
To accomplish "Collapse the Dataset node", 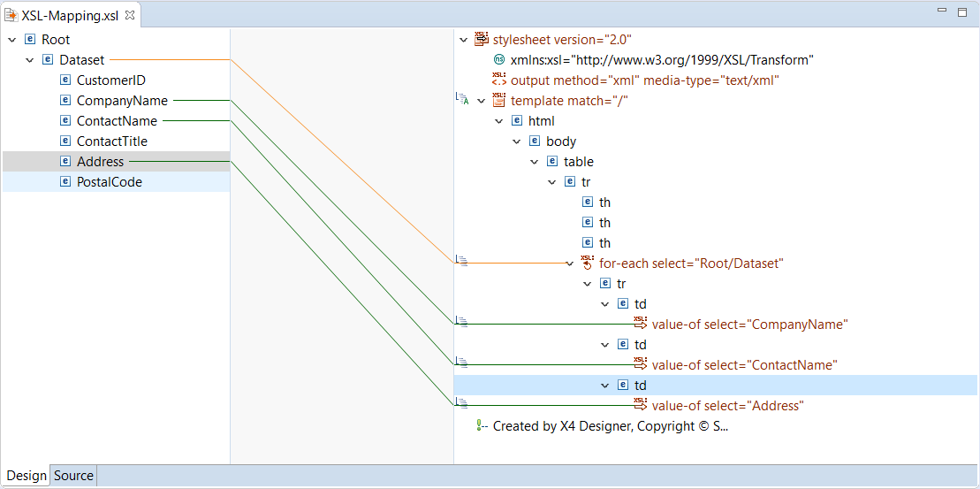I will 29,60.
